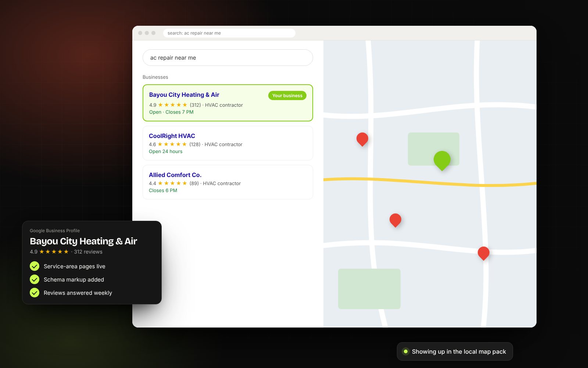
Task: Select the red map pin below the yellow road
Action: click(395, 220)
